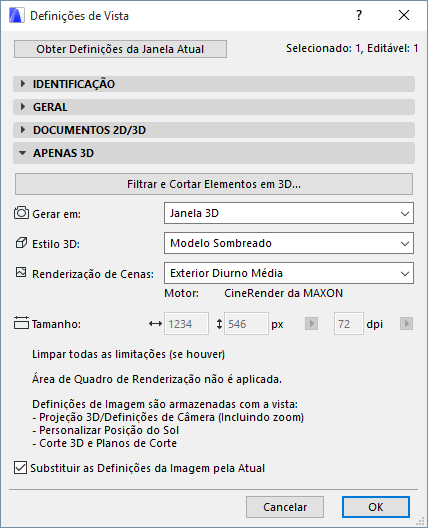This screenshot has height=528, width=428.
Task: Click '- Personalizar Posição do Sol' text
Action: (106, 430)
